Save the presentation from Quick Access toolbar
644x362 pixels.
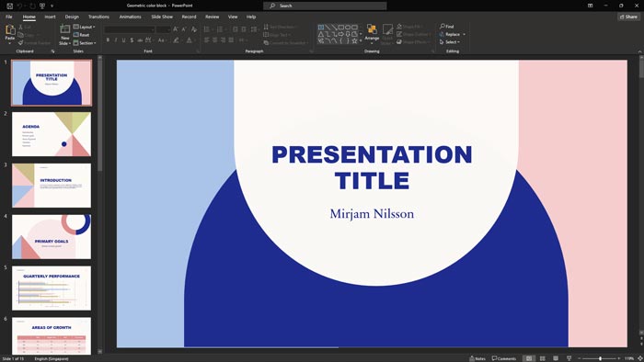coord(9,6)
